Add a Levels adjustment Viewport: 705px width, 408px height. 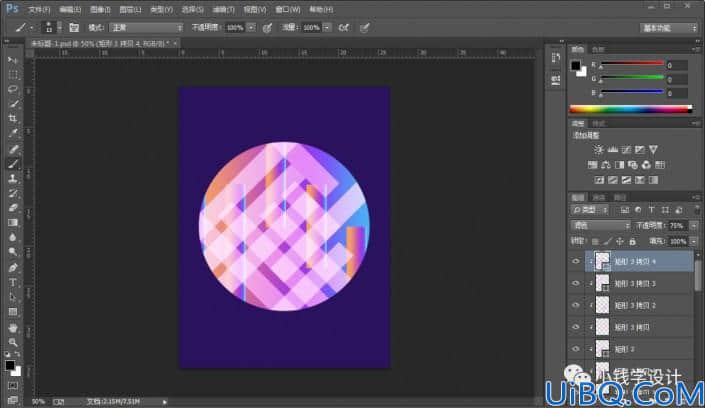click(612, 149)
